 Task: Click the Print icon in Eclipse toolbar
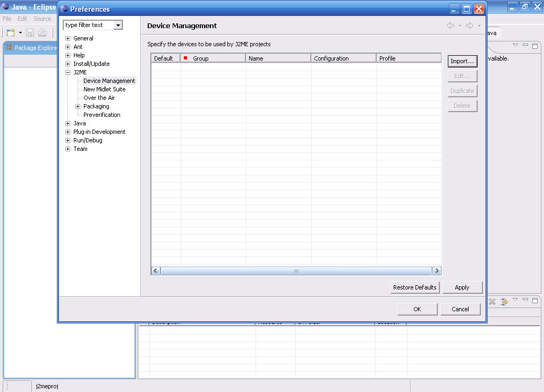coord(42,32)
